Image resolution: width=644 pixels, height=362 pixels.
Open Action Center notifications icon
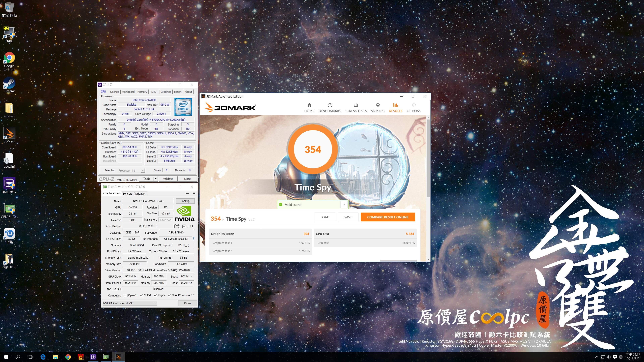pyautogui.click(x=615, y=357)
